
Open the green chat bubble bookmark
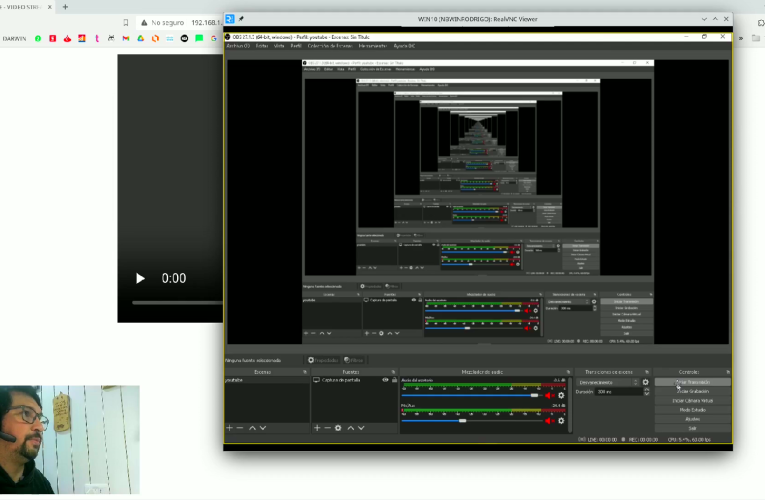(x=199, y=39)
